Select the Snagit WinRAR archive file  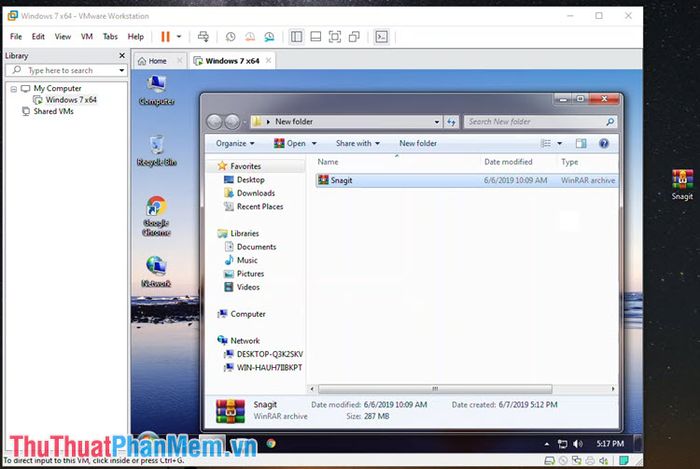click(467, 180)
